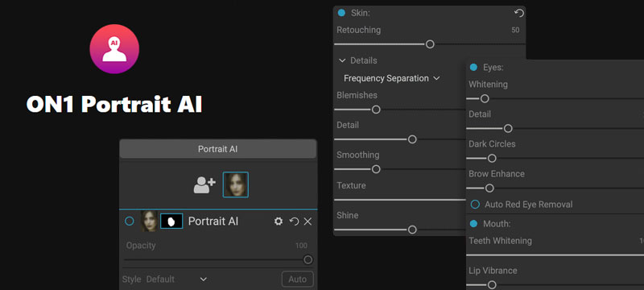Click the ON1 Portrait AI title text

pyautogui.click(x=114, y=105)
